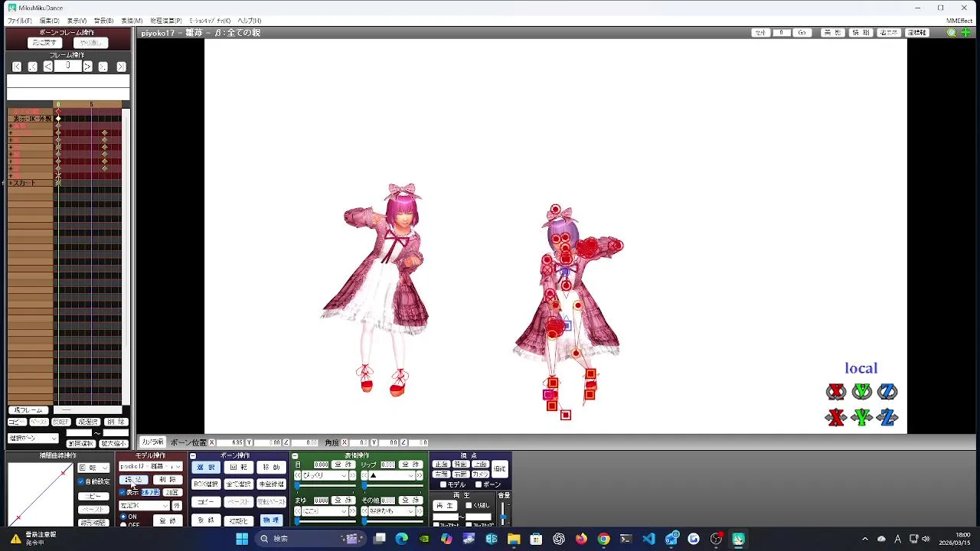This screenshot has width=980, height=551.
Task: Open the eye morph dropdown
Action: tap(325, 475)
